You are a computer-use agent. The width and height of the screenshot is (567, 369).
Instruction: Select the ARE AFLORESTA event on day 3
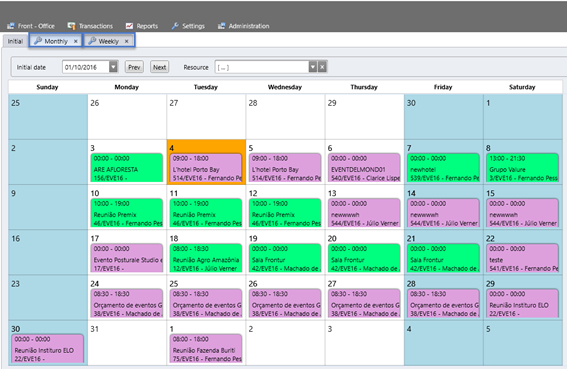(x=127, y=167)
